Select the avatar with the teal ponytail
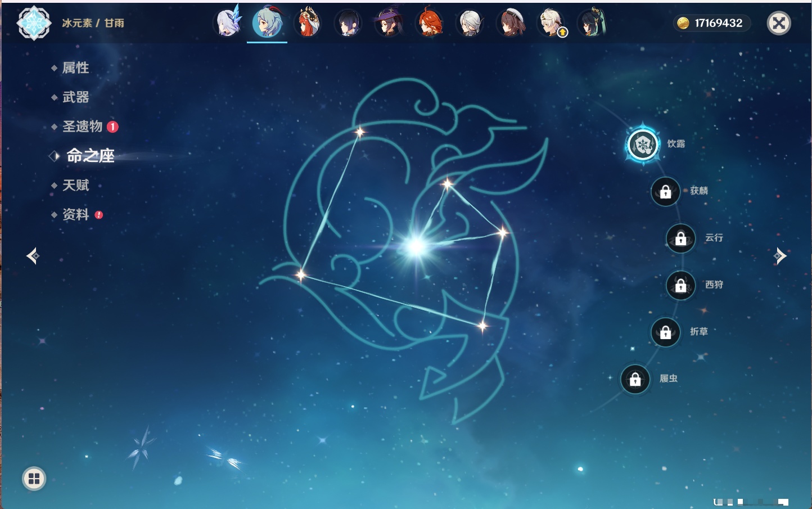812x509 pixels. 592,23
